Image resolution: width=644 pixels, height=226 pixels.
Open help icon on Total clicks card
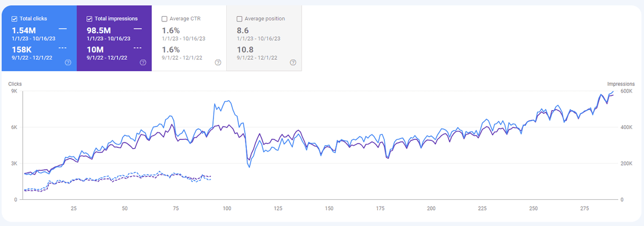pyautogui.click(x=68, y=63)
